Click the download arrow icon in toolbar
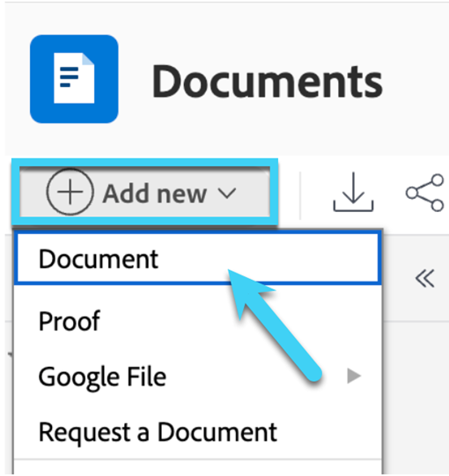 (353, 192)
